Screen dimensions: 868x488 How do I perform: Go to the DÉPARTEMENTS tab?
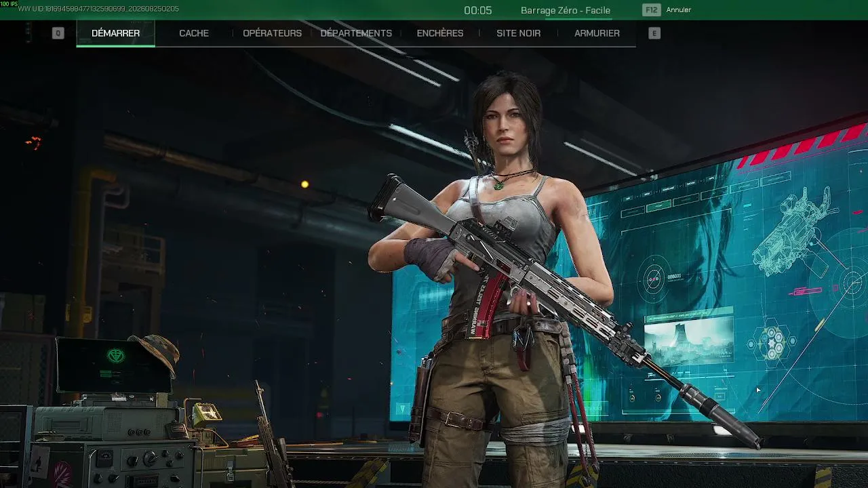356,33
